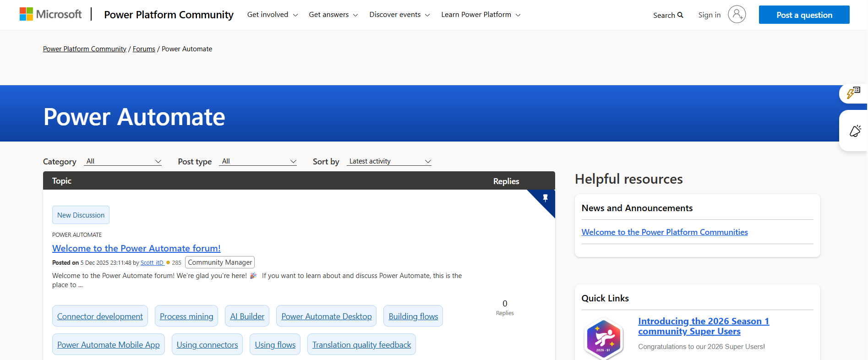
Task: Click the 285 author points value
Action: [x=176, y=263]
